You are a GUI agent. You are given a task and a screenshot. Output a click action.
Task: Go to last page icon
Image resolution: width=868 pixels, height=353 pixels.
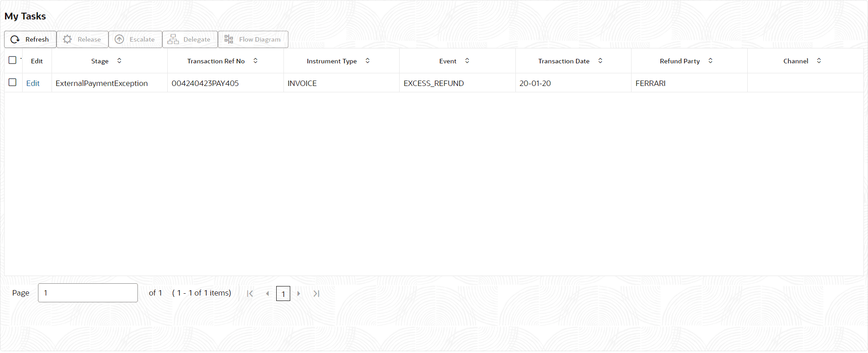[316, 294]
